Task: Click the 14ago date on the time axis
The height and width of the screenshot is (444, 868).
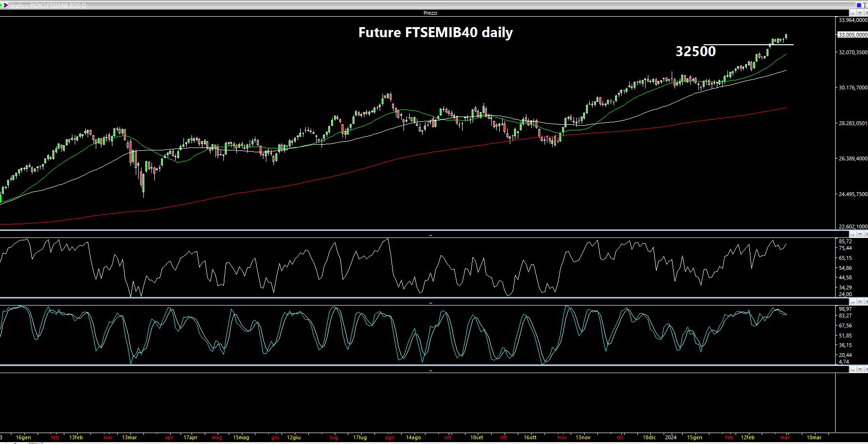Action: (414, 437)
